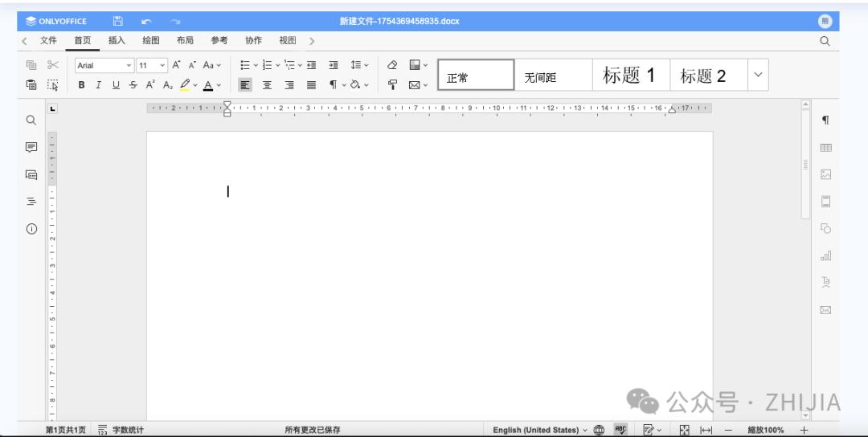Toggle italic text formatting
Viewport: 868px width, 437px height.
(98, 85)
